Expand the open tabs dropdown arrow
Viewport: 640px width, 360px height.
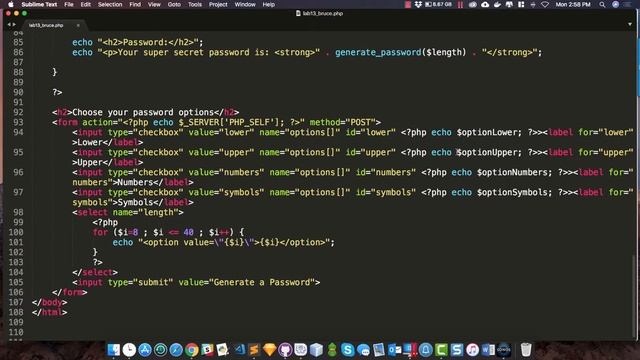tap(630, 24)
